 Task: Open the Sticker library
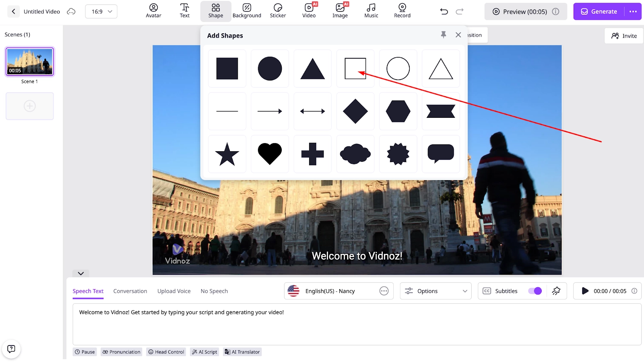(278, 11)
